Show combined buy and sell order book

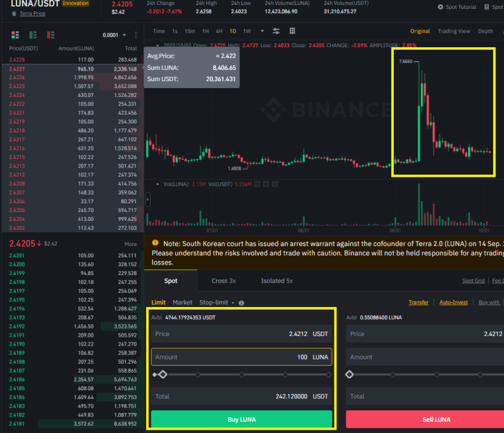(x=15, y=35)
